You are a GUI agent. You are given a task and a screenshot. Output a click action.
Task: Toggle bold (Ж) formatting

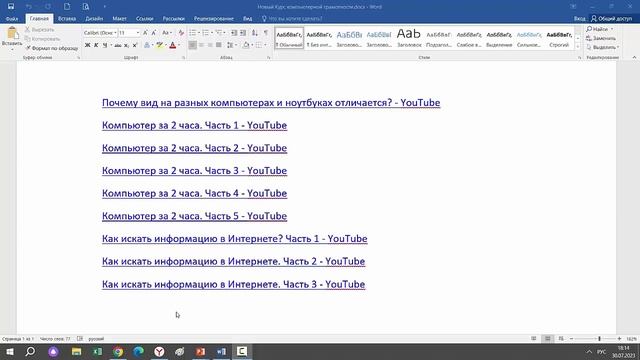pos(87,45)
